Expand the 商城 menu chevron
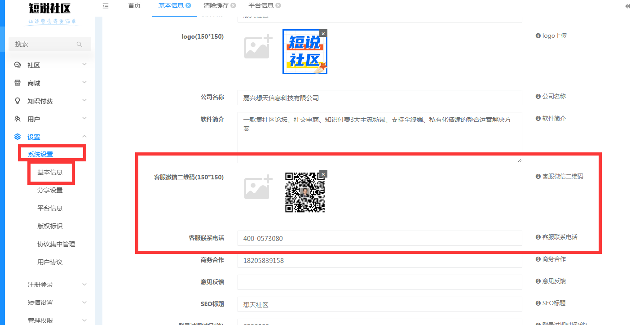Viewport: 644px width, 325px height. tap(84, 83)
